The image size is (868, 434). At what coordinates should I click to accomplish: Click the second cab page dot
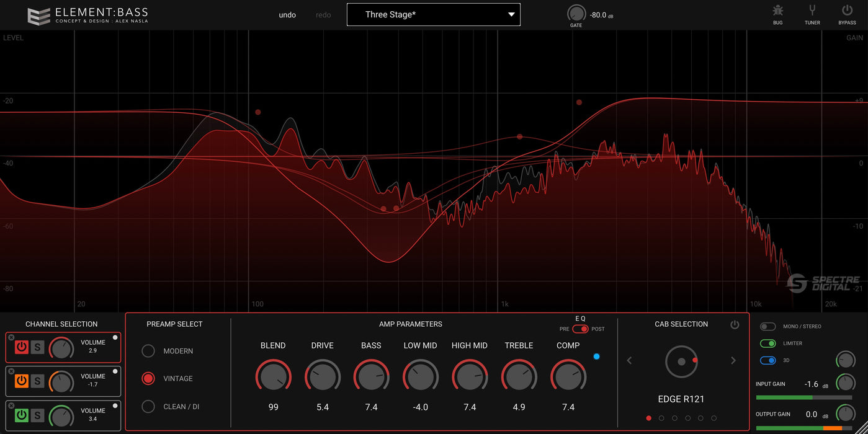click(x=661, y=418)
